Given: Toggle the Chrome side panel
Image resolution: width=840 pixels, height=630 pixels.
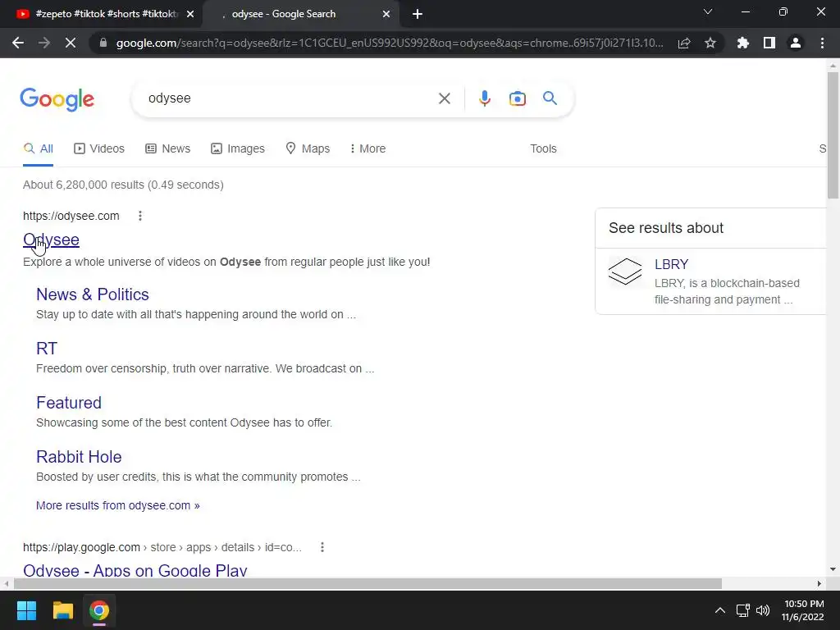Looking at the screenshot, I should tap(769, 43).
